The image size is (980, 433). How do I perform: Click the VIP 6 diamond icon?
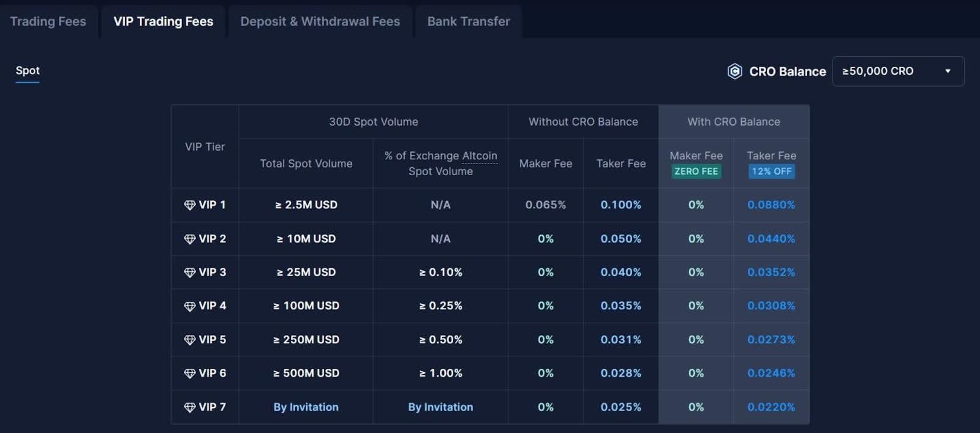tap(190, 374)
